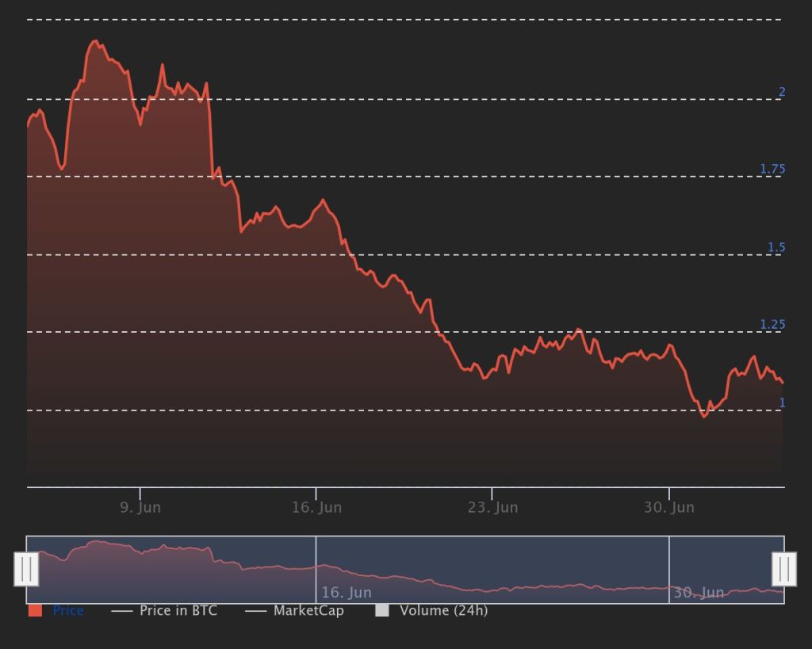
Task: Click the line symbol before MarketCap
Action: tap(255, 611)
